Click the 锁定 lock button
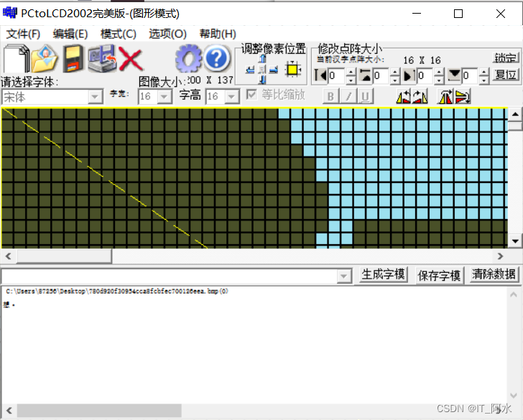523x420 pixels. tap(506, 57)
